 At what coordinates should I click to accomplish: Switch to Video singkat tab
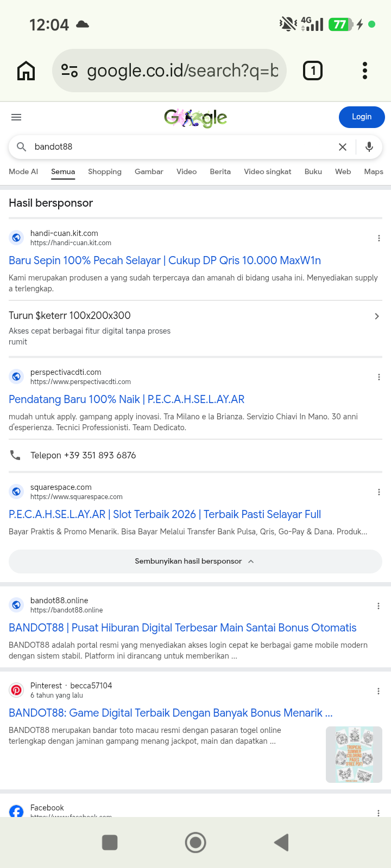[x=268, y=171]
